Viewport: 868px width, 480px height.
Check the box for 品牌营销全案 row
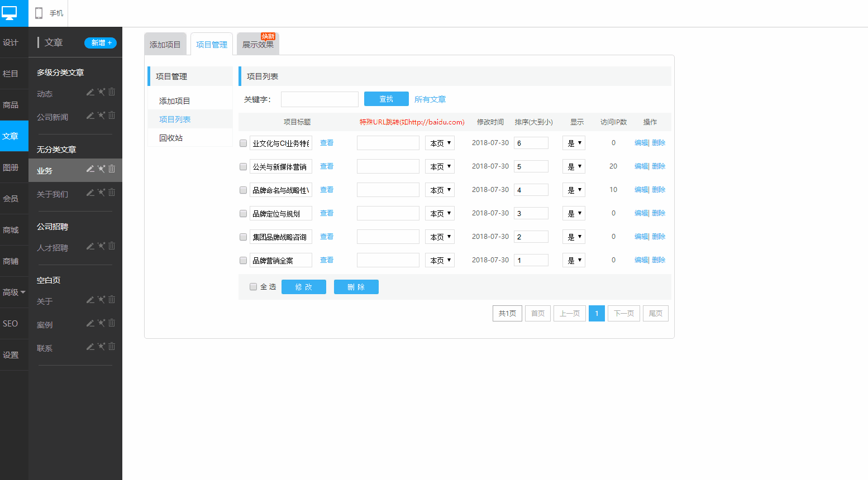[x=243, y=261]
